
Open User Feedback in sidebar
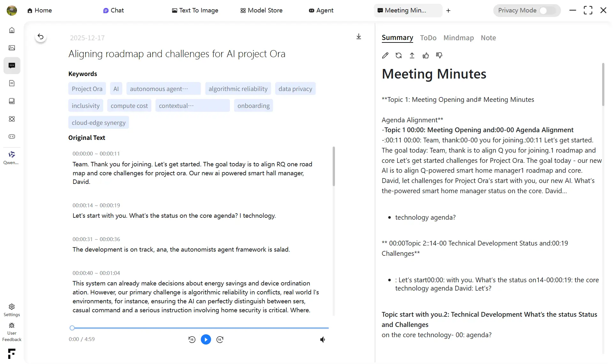12,332
